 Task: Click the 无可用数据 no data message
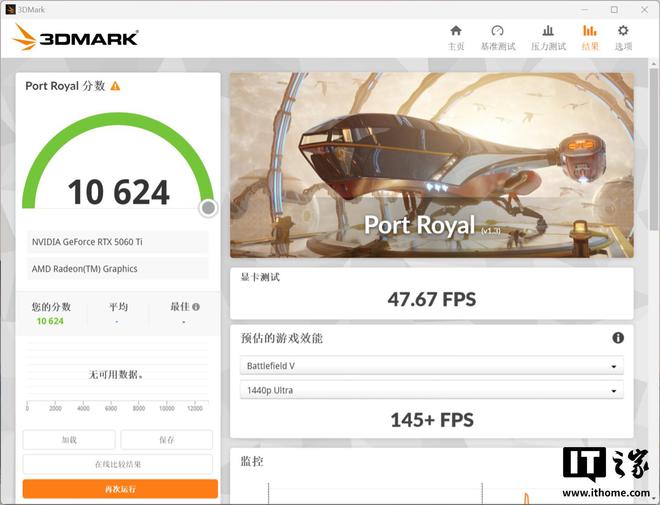pyautogui.click(x=116, y=374)
